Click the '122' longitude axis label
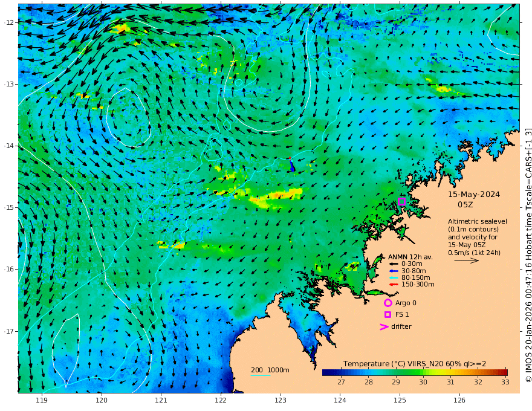 (x=221, y=400)
